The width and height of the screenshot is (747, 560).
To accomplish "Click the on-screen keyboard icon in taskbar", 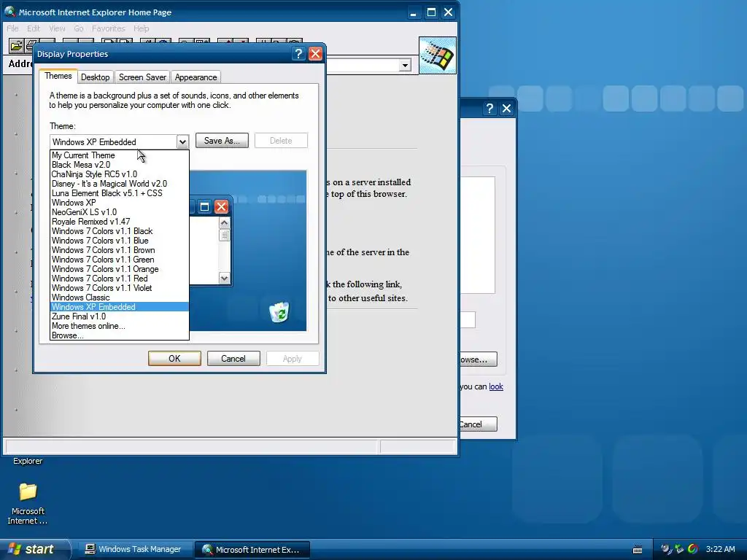I will click(x=638, y=550).
